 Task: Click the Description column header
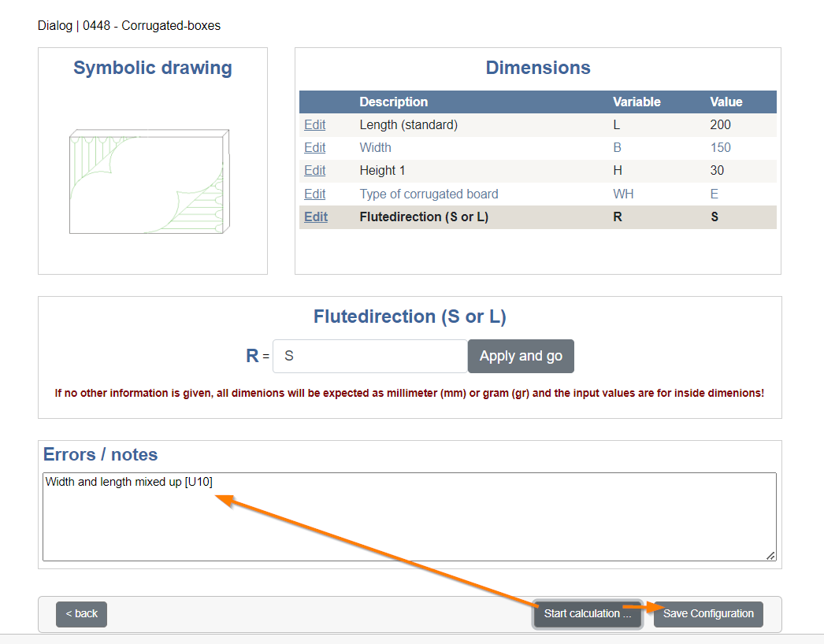point(393,102)
